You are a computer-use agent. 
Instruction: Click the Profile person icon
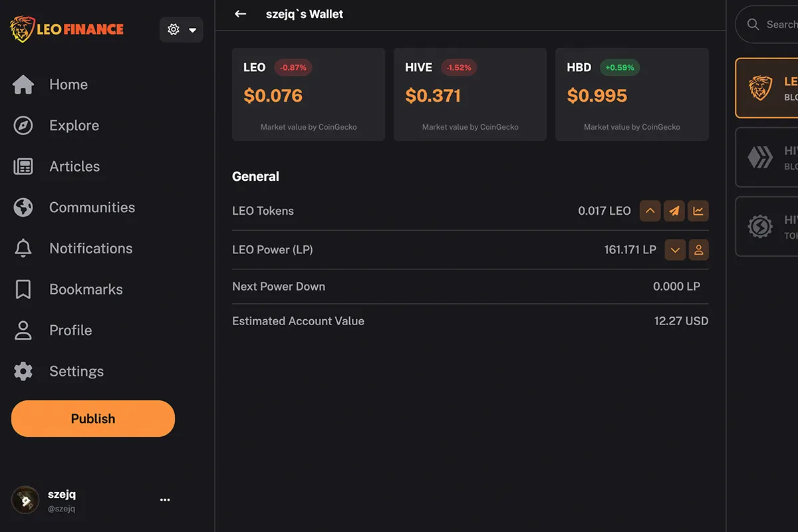23,331
